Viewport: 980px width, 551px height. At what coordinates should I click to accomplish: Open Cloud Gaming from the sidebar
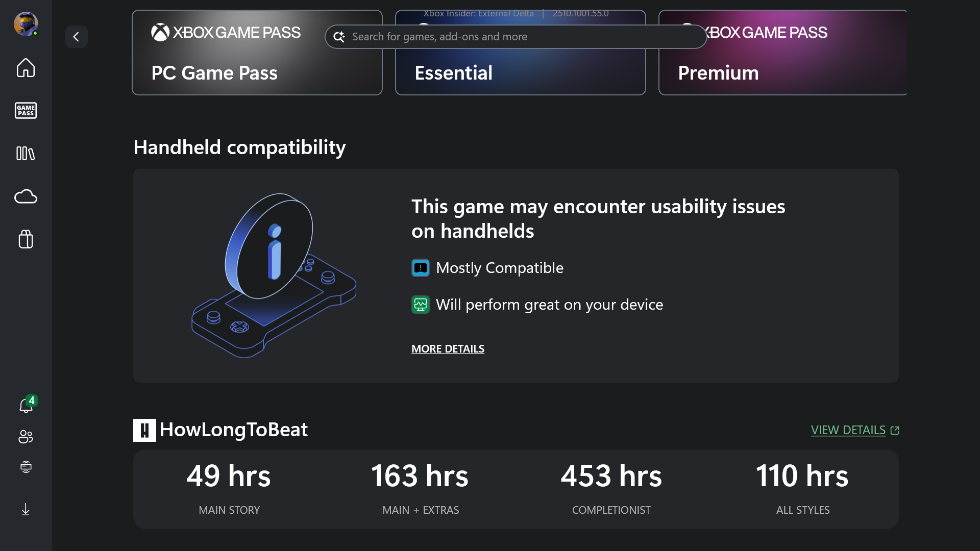click(25, 196)
